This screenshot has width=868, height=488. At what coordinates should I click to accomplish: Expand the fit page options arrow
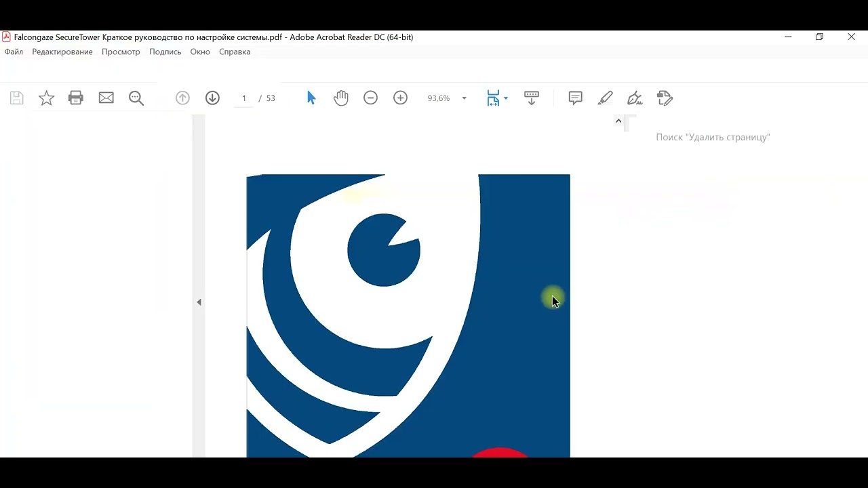(506, 98)
